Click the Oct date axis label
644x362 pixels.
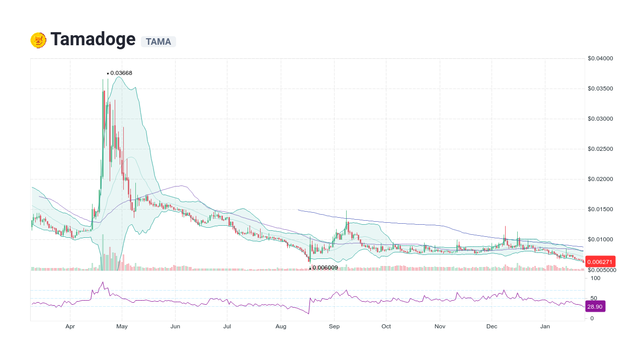(386, 326)
